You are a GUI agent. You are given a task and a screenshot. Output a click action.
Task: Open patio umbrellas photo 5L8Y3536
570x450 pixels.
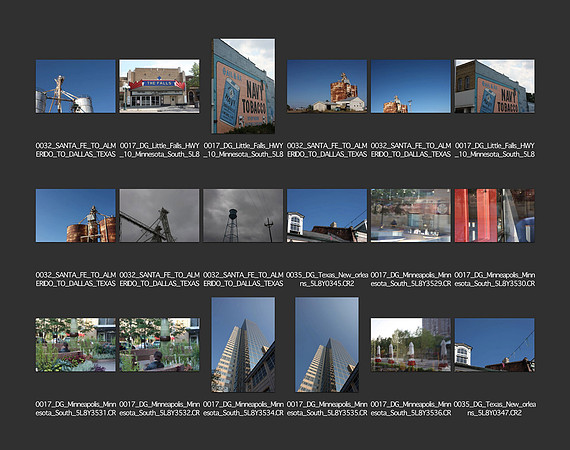click(x=411, y=345)
